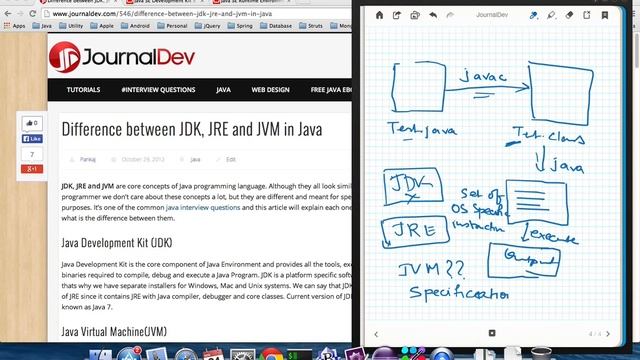Select the Eraser tool
The width and height of the screenshot is (640, 360).
569,16
